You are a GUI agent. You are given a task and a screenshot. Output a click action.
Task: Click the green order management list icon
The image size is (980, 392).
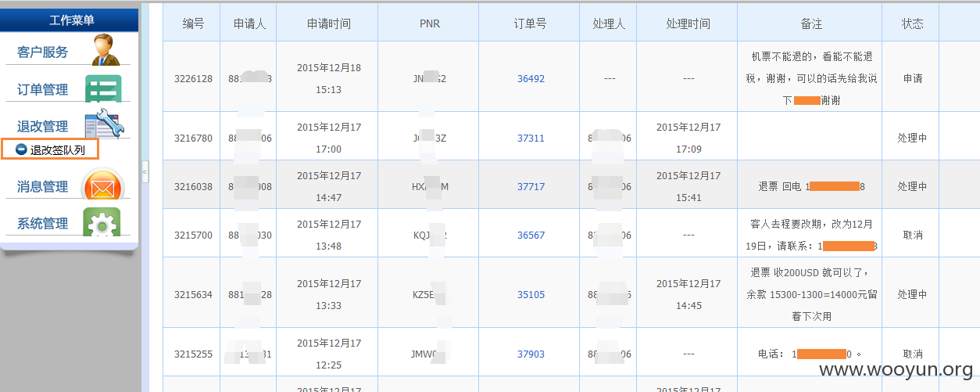pyautogui.click(x=103, y=89)
